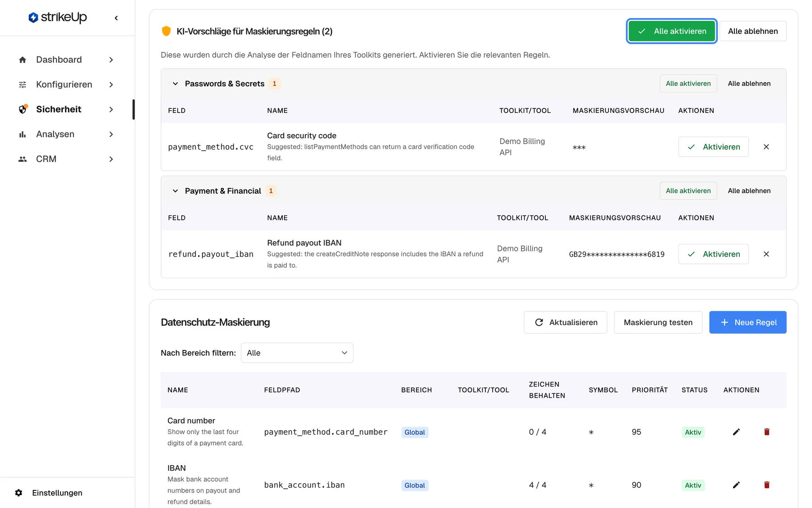Expand the Konfigurieren menu chevron

111,84
